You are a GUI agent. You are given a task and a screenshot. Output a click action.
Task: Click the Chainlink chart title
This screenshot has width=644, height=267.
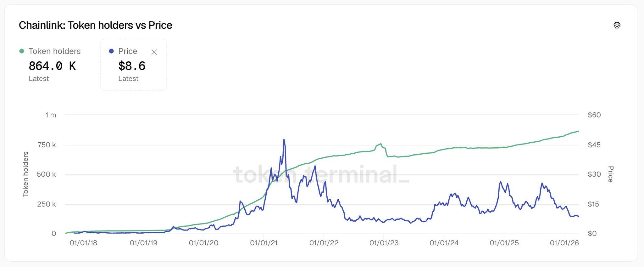pyautogui.click(x=95, y=25)
